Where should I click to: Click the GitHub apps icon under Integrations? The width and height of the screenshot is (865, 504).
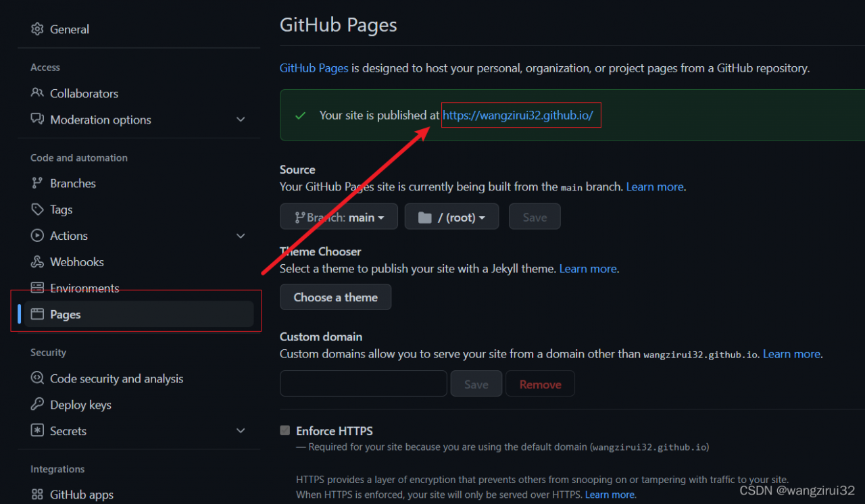[38, 494]
